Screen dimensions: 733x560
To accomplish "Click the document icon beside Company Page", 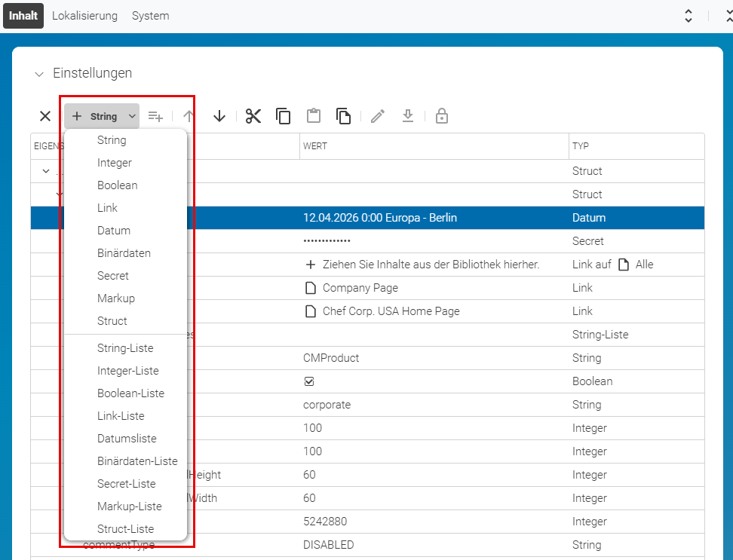I will (x=311, y=288).
